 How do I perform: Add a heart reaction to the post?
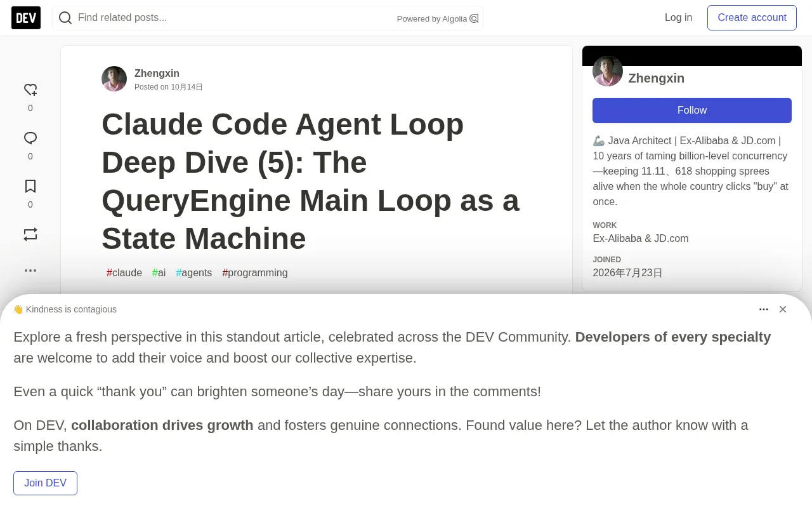pyautogui.click(x=30, y=90)
